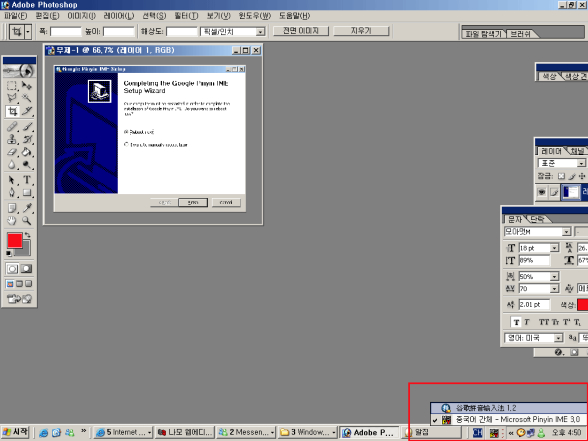The width and height of the screenshot is (588, 441).
Task: Select the Eyedropper tool
Action: tap(27, 208)
